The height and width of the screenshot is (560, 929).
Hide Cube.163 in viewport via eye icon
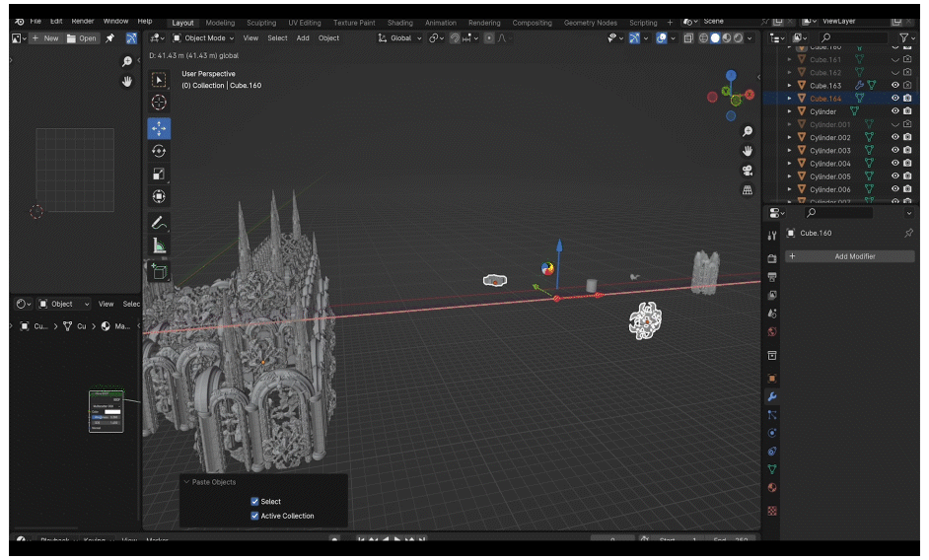[x=895, y=86]
